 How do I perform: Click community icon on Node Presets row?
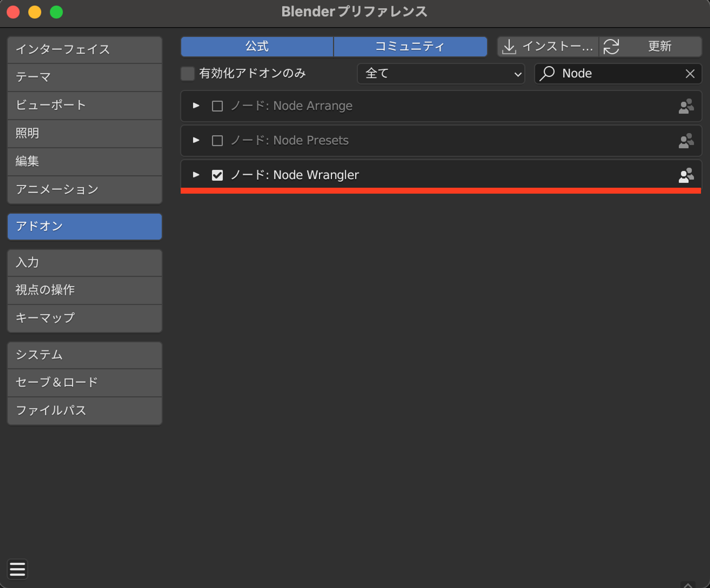click(x=686, y=141)
